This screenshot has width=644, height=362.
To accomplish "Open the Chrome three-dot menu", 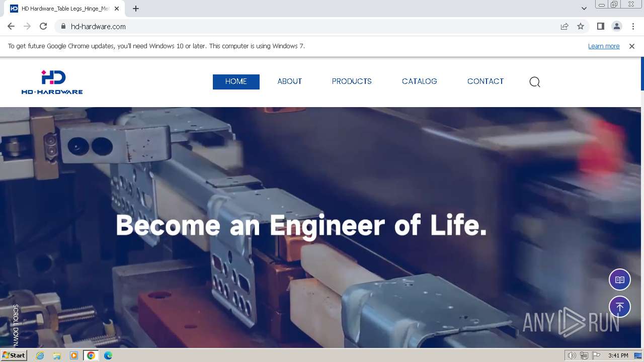I will pyautogui.click(x=633, y=26).
